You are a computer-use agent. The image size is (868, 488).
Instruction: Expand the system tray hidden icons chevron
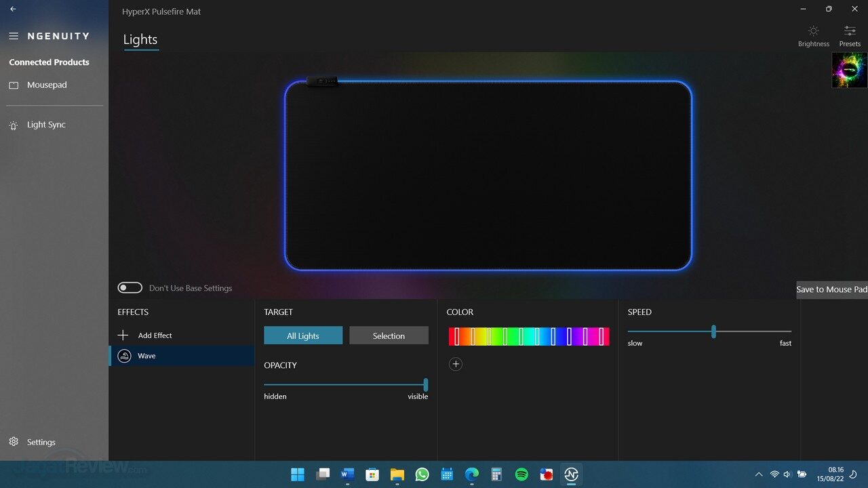pos(758,474)
